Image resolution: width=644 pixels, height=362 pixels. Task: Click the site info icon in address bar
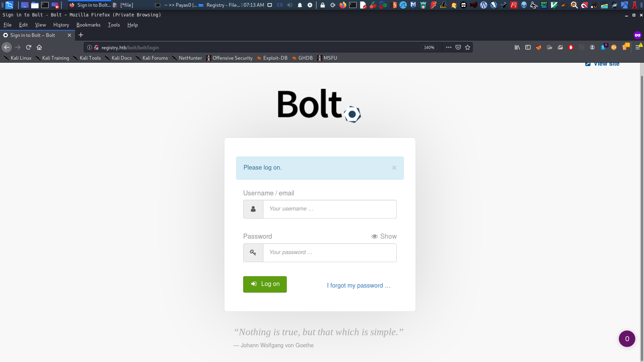[x=90, y=47]
